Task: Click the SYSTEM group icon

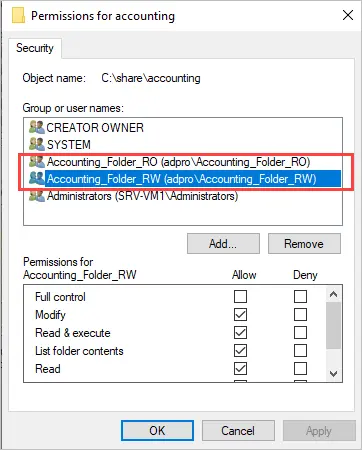Action: (x=37, y=144)
